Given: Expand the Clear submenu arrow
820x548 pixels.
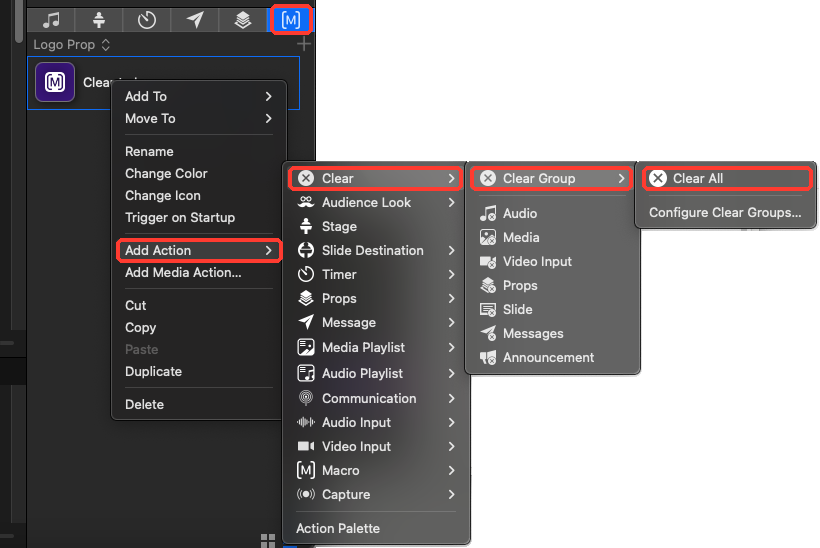Looking at the screenshot, I should pyautogui.click(x=451, y=178).
